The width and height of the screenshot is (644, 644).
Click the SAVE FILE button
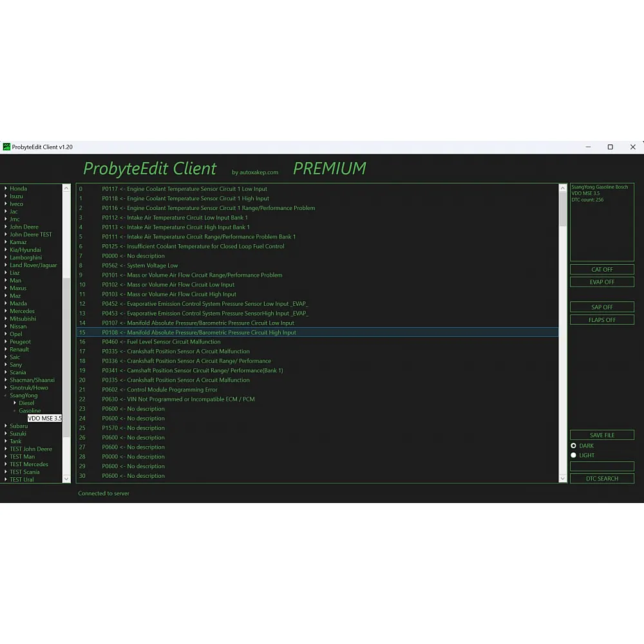pos(601,435)
